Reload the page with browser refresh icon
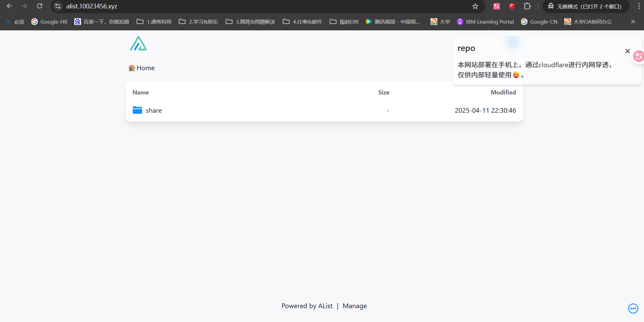Screen dimensions: 644x322 click(x=40, y=6)
